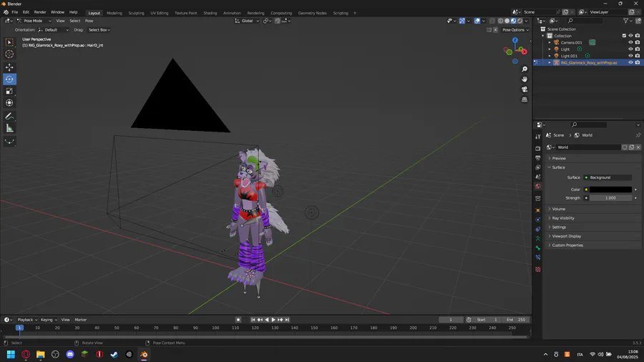Expand the Volume panel

tap(594, 209)
